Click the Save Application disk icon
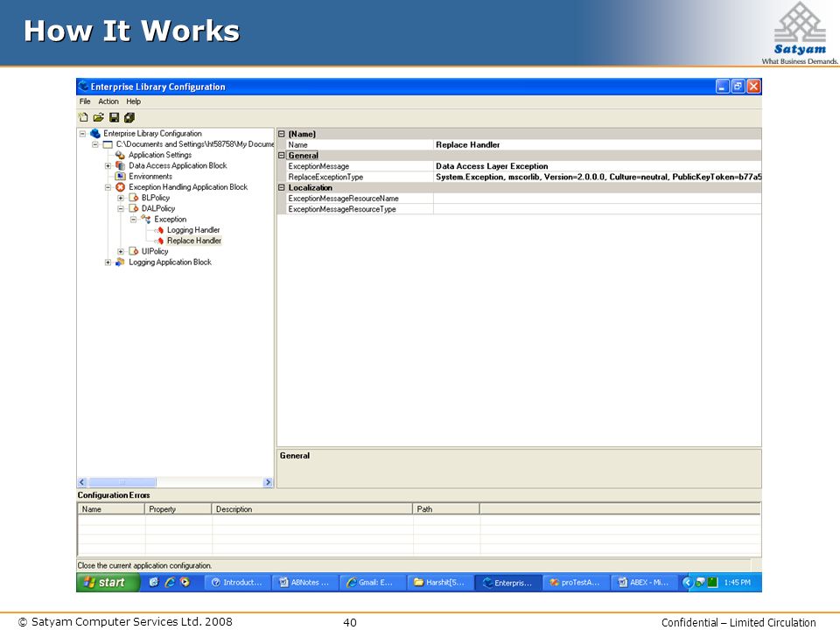840x630 pixels. [x=114, y=117]
